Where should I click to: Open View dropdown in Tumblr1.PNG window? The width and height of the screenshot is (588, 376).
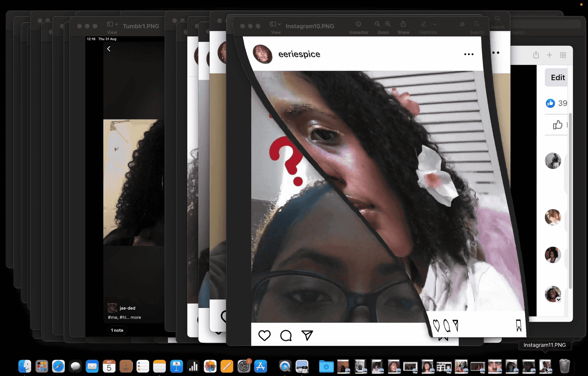coord(112,24)
